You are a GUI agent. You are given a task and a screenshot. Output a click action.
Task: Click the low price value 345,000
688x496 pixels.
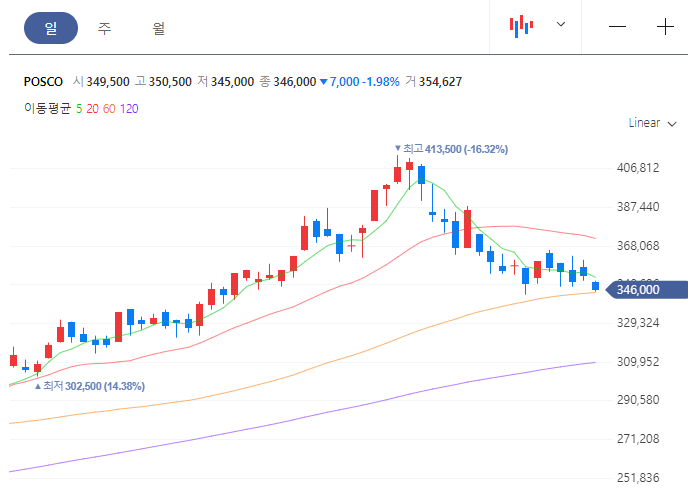click(x=233, y=82)
